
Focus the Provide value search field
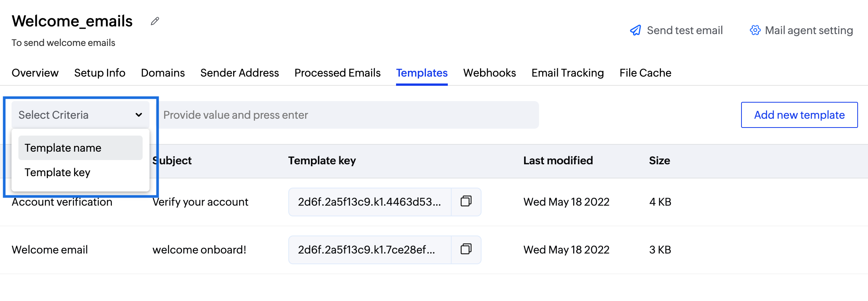[348, 115]
